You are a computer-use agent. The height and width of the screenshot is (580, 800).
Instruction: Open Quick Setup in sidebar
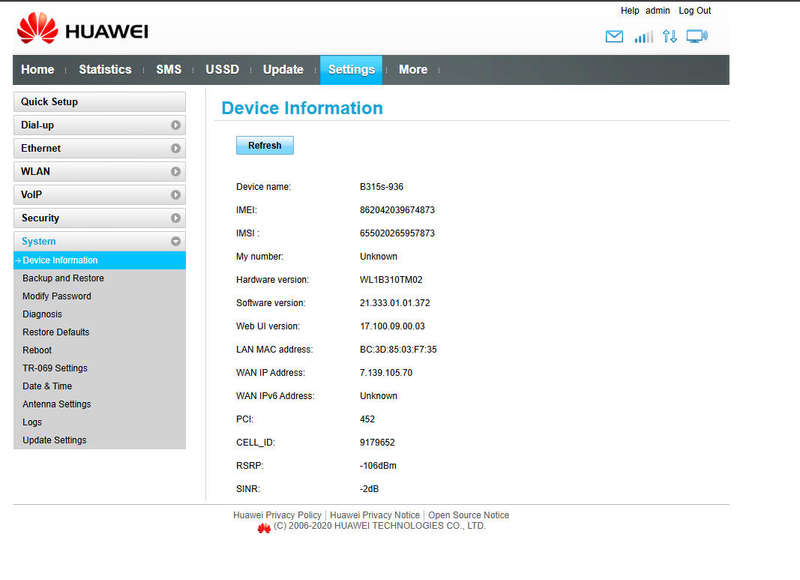pos(99,102)
